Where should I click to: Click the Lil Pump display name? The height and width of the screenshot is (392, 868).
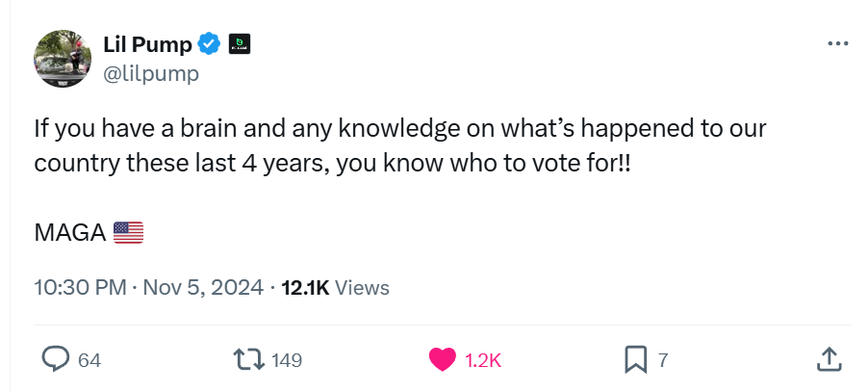[146, 44]
